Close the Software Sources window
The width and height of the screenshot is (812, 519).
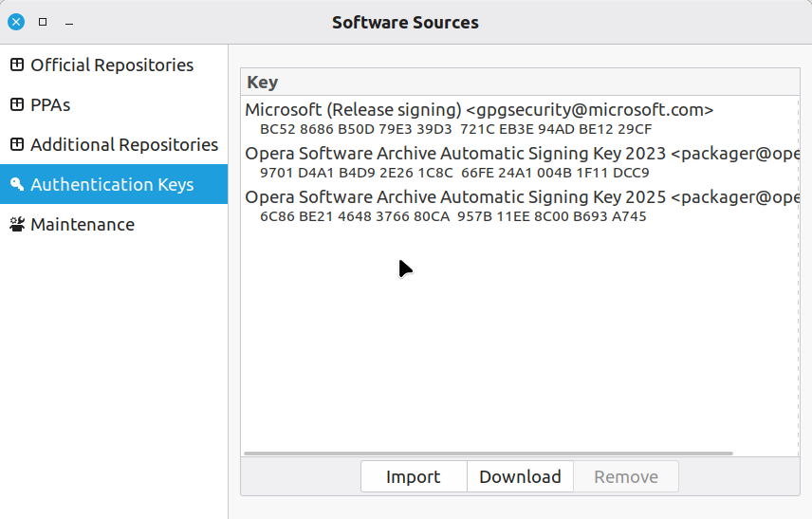pyautogui.click(x=16, y=22)
